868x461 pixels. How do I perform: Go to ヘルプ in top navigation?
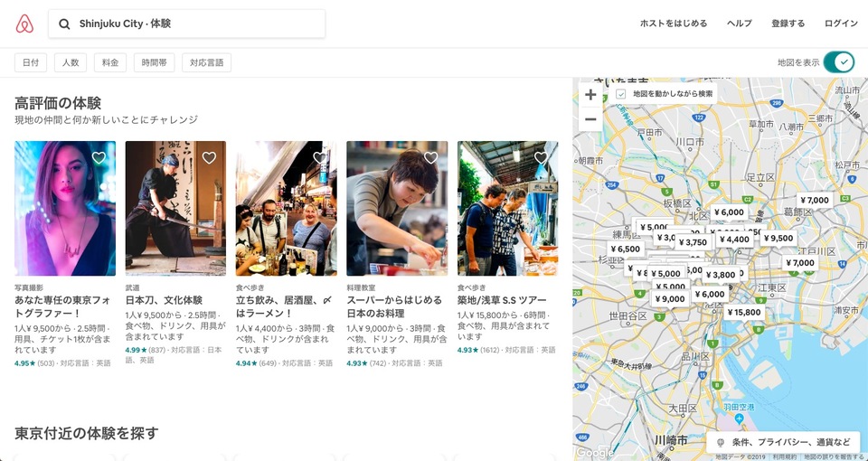739,24
